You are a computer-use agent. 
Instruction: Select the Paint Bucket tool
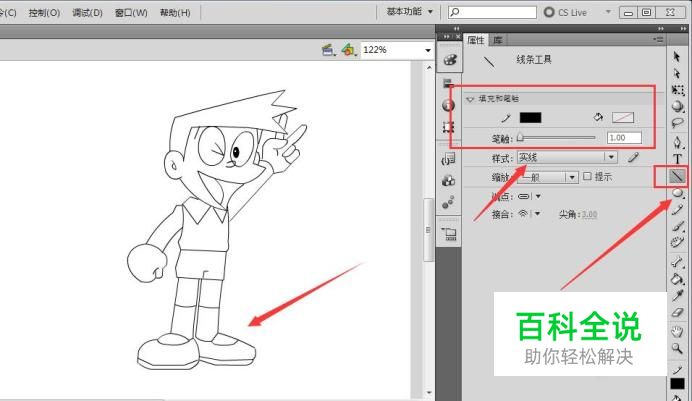(x=677, y=278)
